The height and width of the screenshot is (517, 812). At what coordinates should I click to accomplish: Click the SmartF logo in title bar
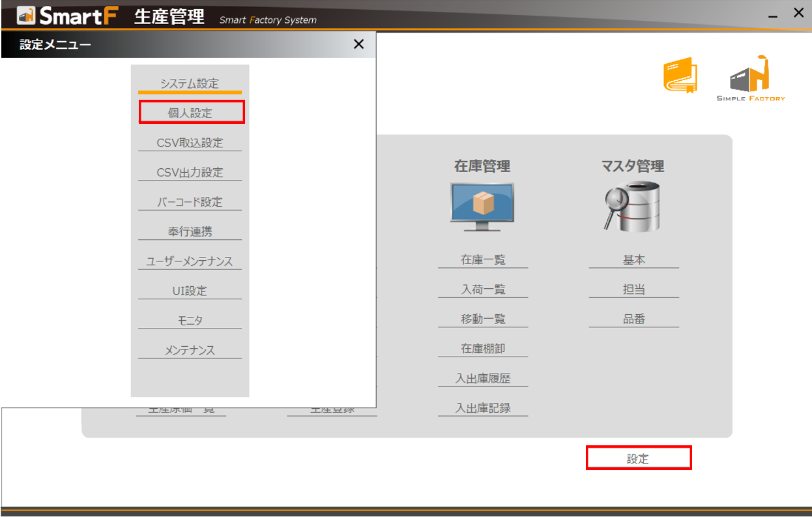click(x=68, y=15)
